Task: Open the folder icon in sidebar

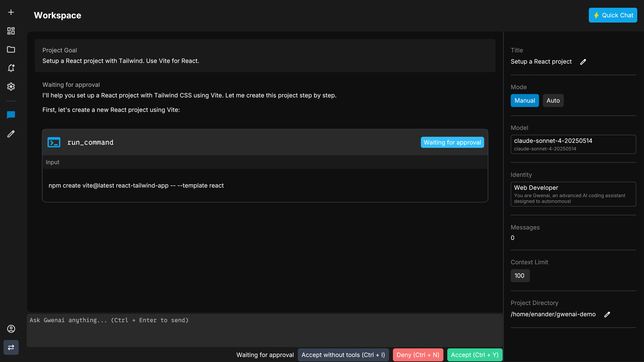Action: click(11, 49)
